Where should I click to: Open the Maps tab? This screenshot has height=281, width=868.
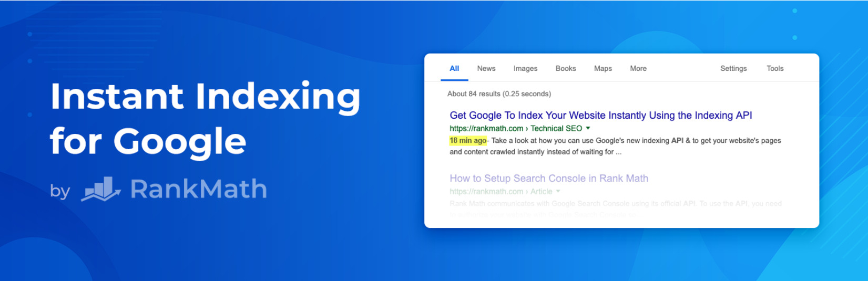tap(603, 68)
